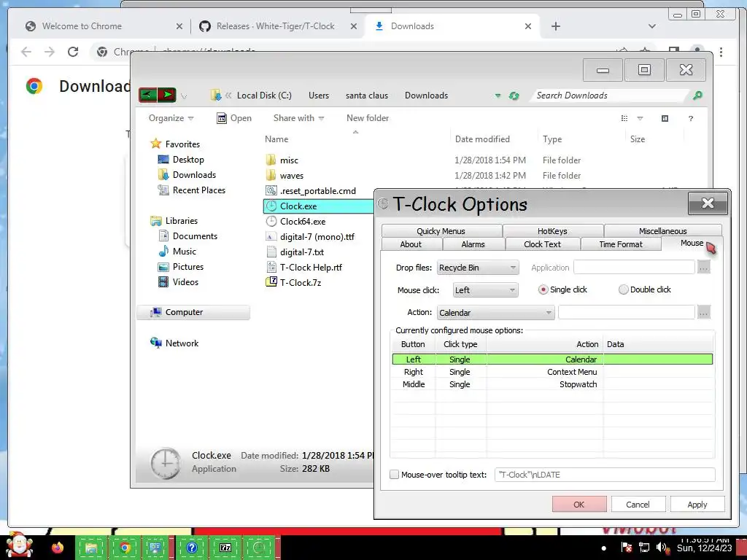Click Action data input field
The image size is (747, 560).
point(627,312)
